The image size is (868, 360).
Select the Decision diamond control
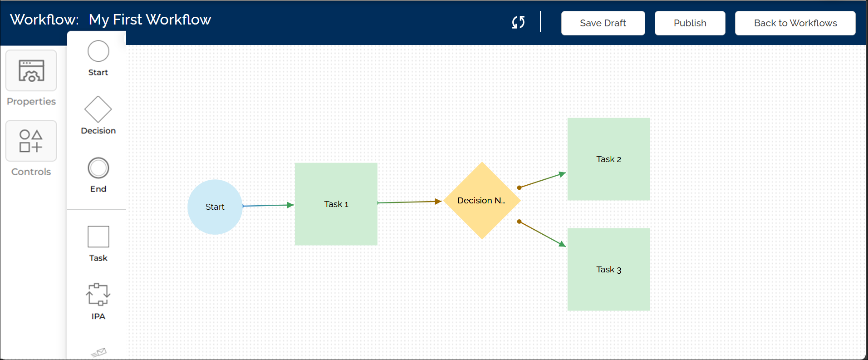(x=98, y=109)
